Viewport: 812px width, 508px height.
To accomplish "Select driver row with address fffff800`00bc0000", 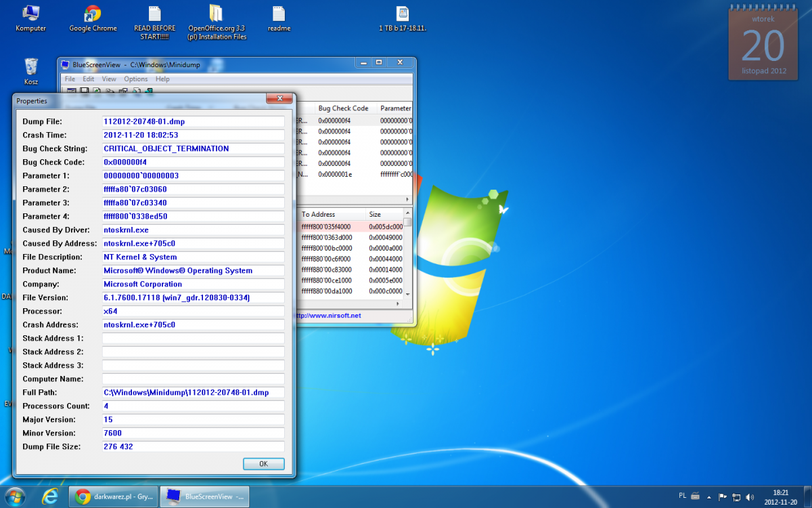I will pos(351,248).
